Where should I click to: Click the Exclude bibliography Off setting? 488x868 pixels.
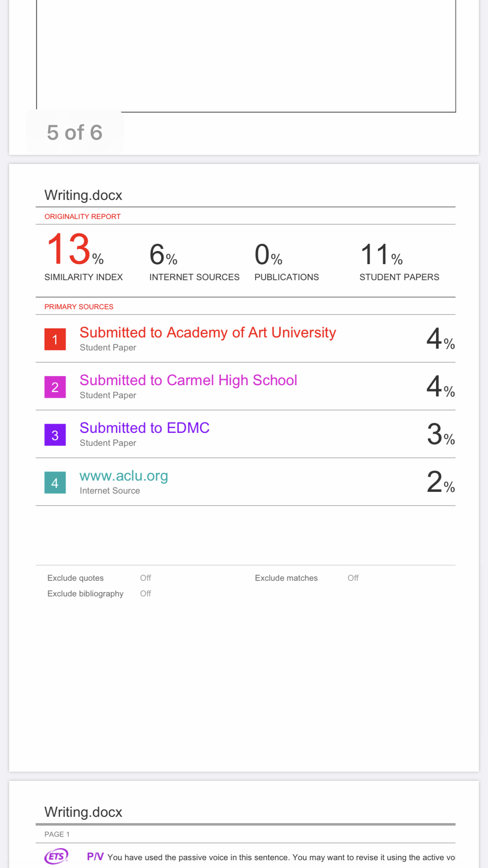(145, 593)
